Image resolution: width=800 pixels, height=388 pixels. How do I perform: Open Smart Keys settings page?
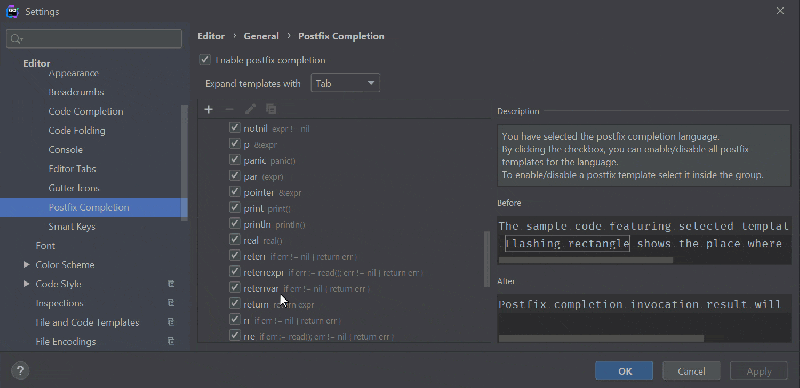(72, 227)
